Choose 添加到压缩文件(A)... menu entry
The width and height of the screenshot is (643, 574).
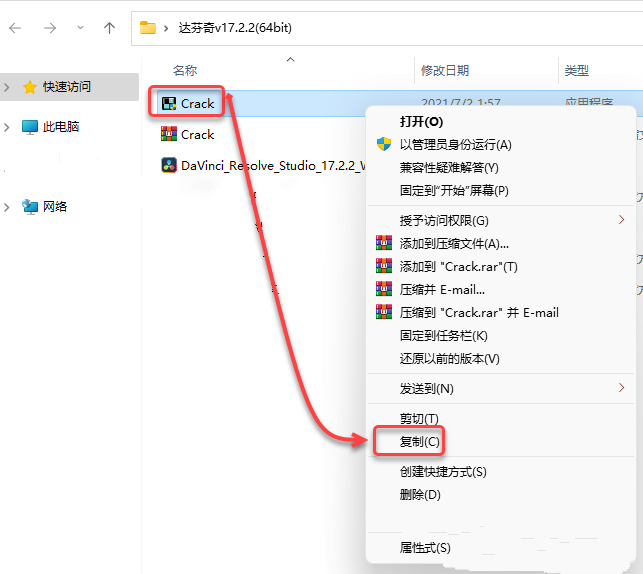(454, 244)
